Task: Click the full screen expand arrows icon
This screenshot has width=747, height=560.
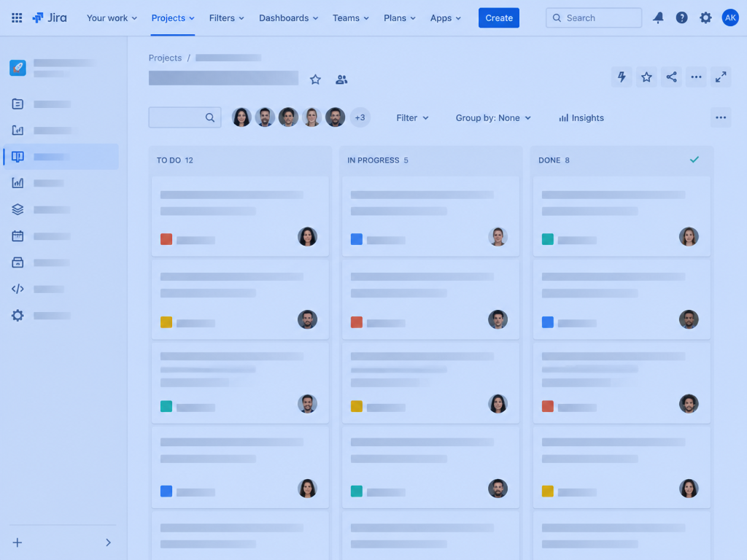Action: [721, 77]
